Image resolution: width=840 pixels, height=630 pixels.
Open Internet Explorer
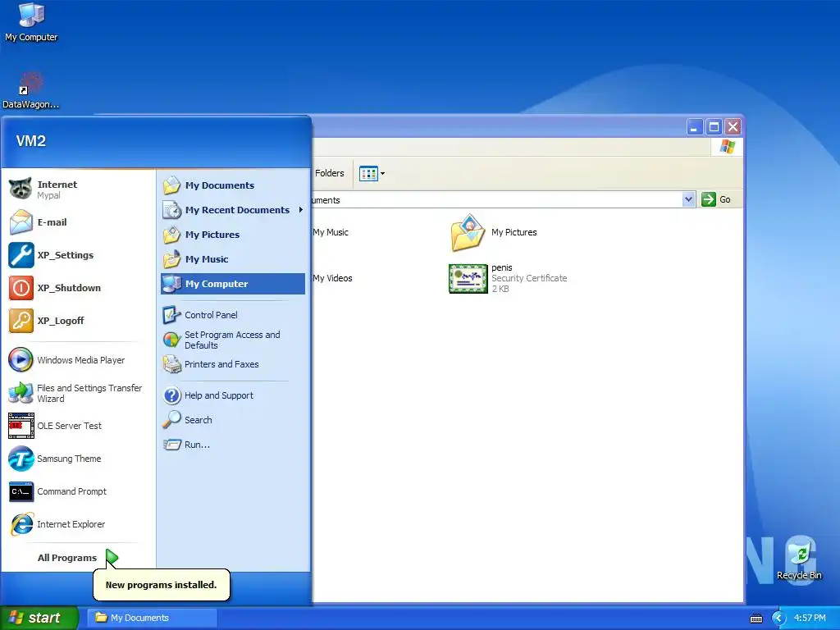pos(79,524)
